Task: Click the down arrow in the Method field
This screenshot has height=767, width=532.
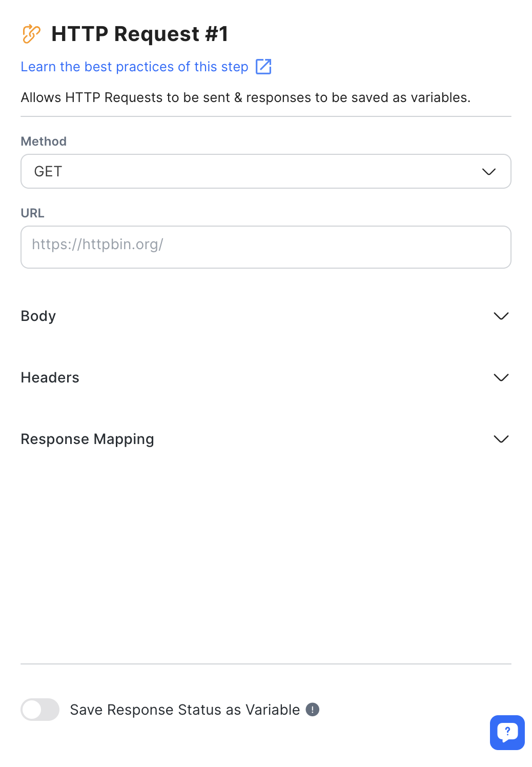Action: [488, 172]
